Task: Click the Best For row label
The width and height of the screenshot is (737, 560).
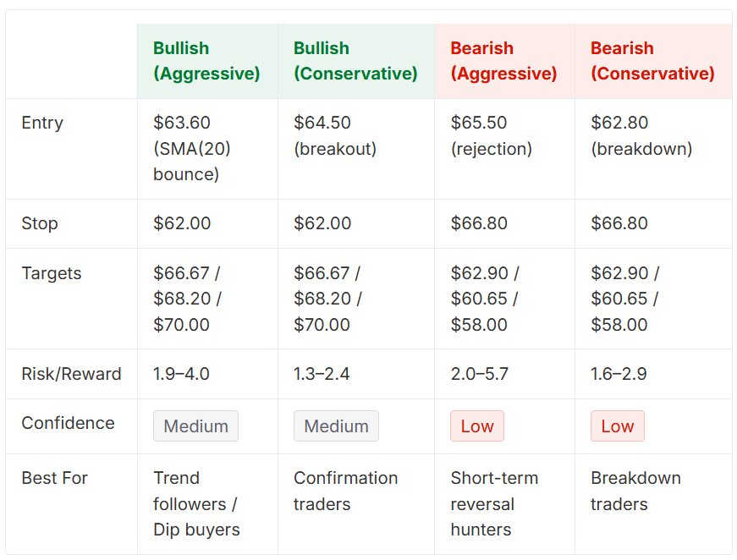Action: (54, 478)
